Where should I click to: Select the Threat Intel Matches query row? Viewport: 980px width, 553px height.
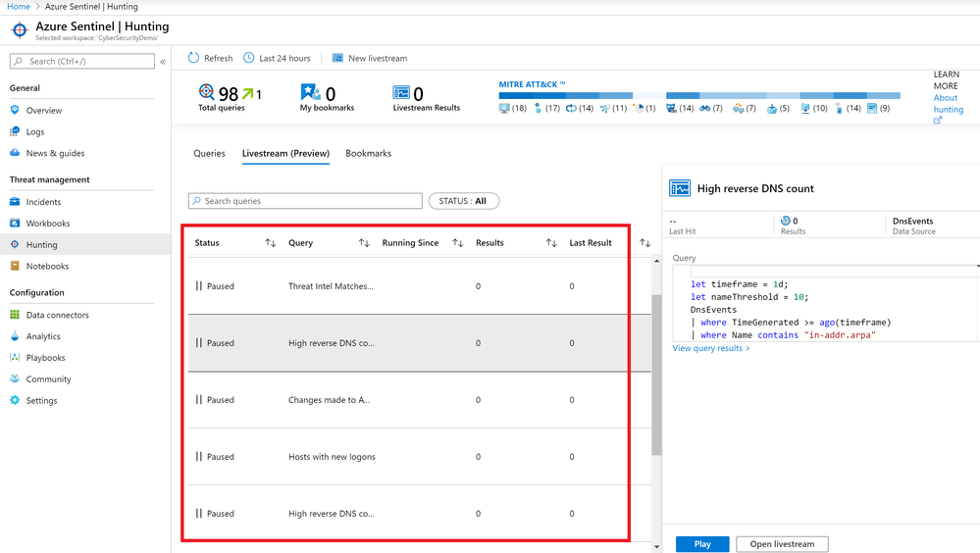[420, 286]
